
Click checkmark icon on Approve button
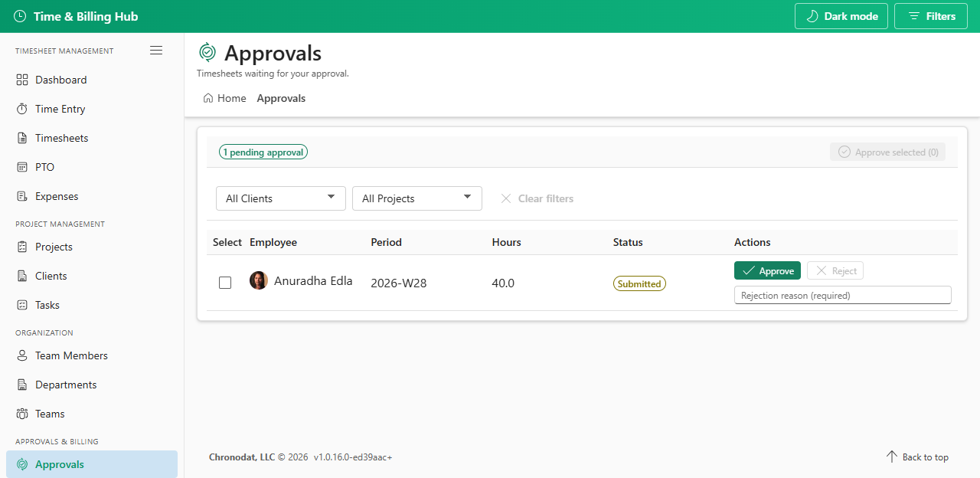click(749, 271)
